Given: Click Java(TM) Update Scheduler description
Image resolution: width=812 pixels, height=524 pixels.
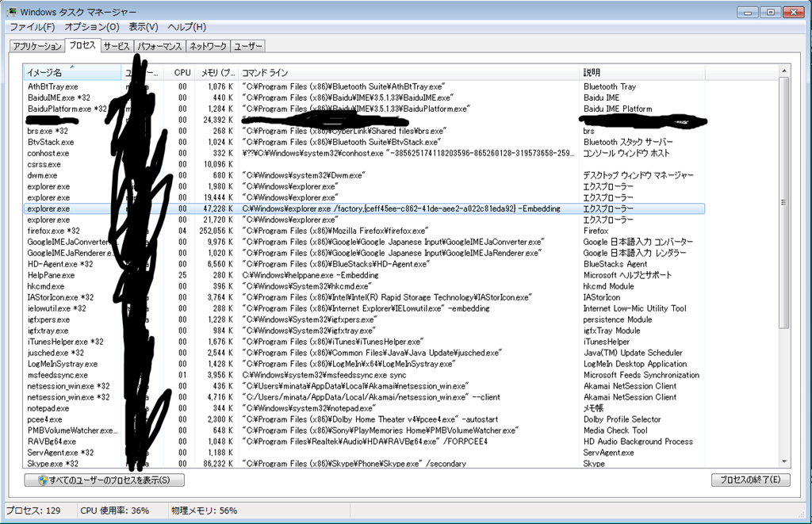Looking at the screenshot, I should click(633, 353).
